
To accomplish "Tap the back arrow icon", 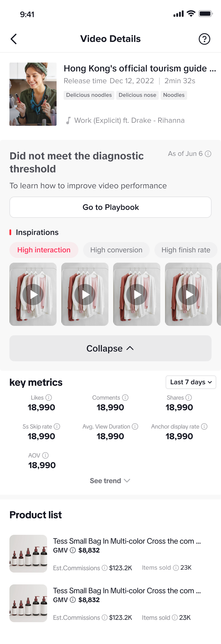I will (14, 39).
